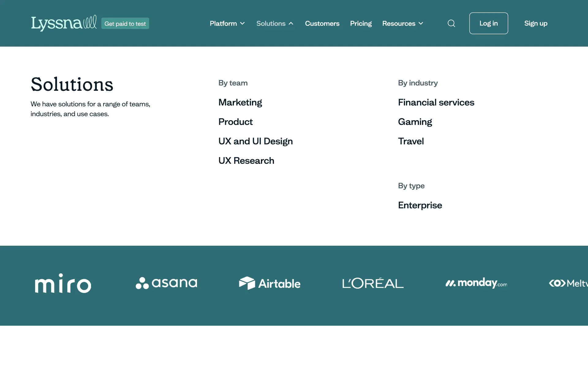This screenshot has width=588, height=368.
Task: Click the Get paid to test badge
Action: (x=125, y=24)
